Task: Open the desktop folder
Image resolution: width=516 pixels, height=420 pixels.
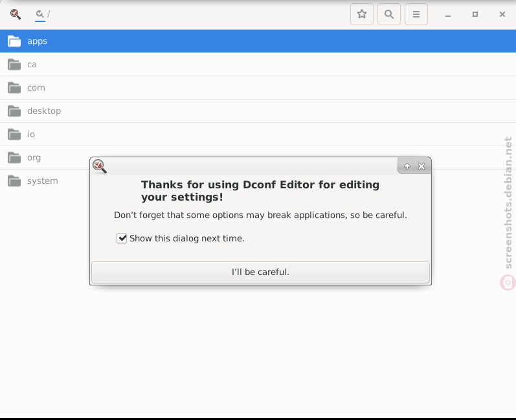Action: click(x=258, y=111)
